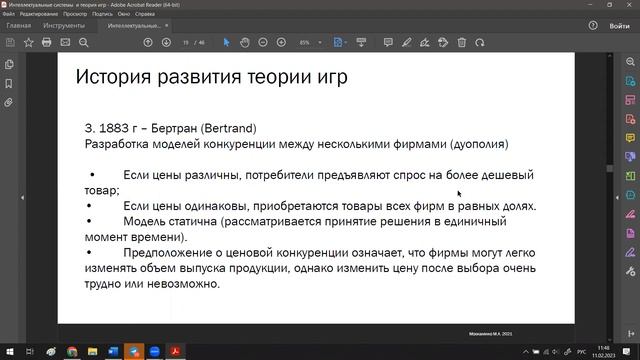Open Acrobat Reader from the taskbar
The height and width of the screenshot is (360, 640).
point(176,352)
